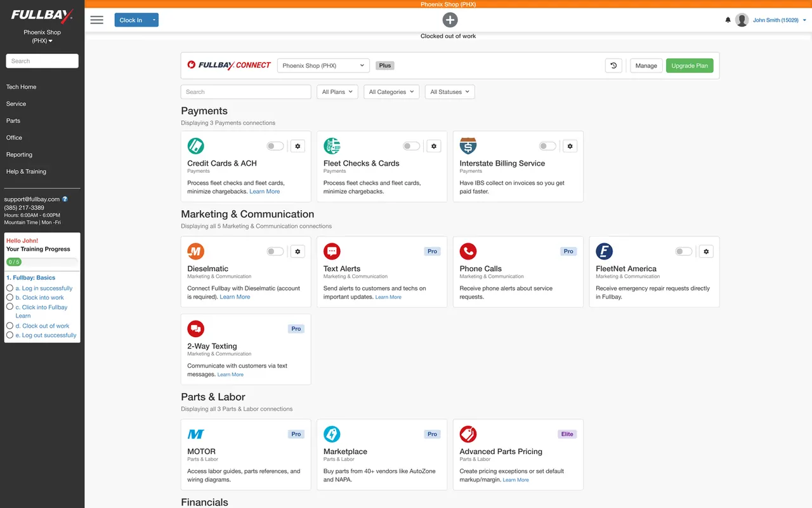Open the Reporting sidebar menu
This screenshot has height=508, width=812.
pos(19,155)
